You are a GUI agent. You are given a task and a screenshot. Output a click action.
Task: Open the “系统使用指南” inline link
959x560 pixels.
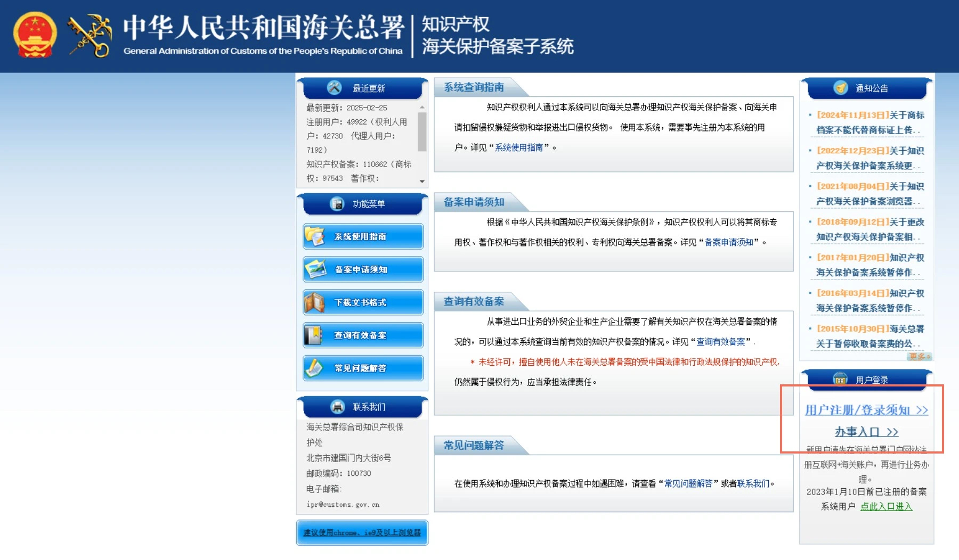point(519,147)
